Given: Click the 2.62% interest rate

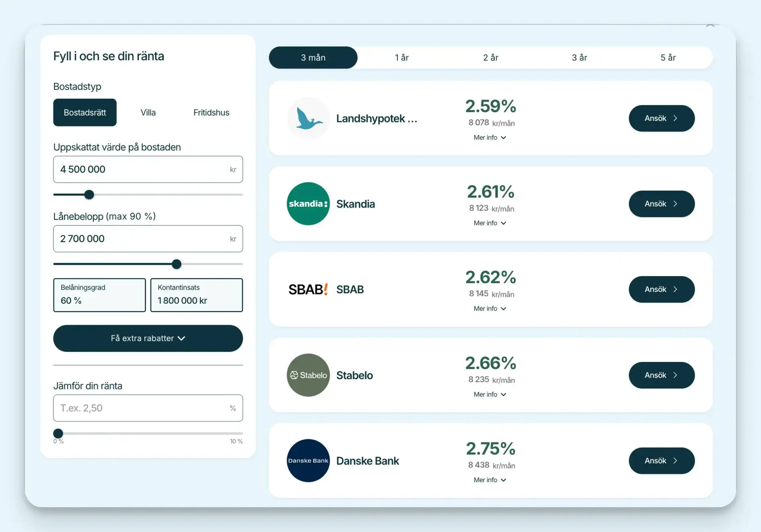Looking at the screenshot, I should pos(491,277).
